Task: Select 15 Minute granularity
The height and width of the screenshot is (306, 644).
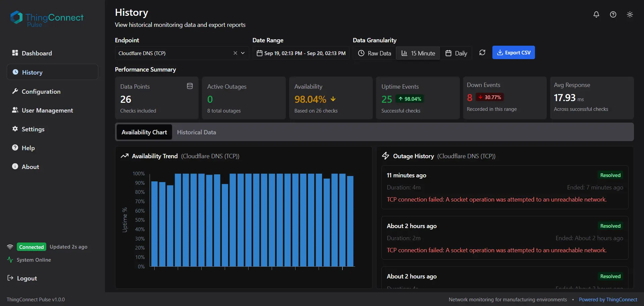Action: pyautogui.click(x=418, y=53)
